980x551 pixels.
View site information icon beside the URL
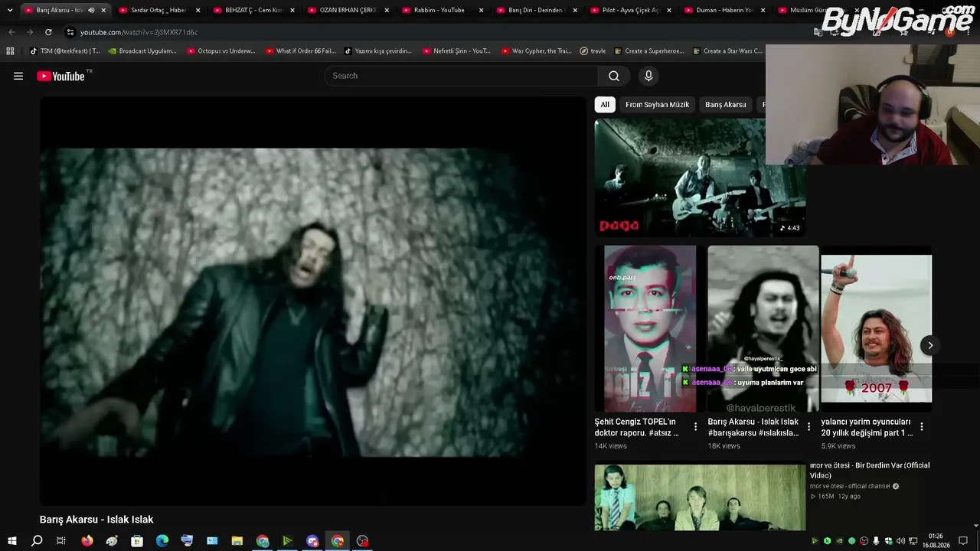pos(70,32)
